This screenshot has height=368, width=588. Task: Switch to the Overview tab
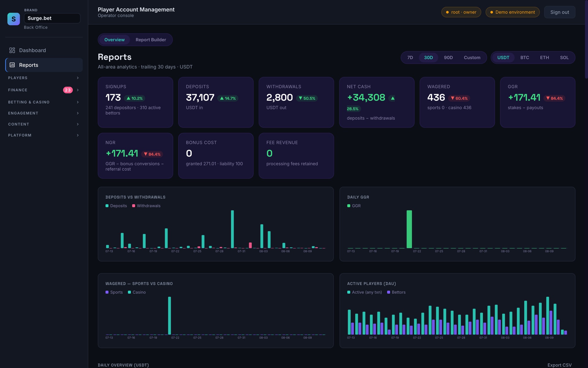[114, 40]
